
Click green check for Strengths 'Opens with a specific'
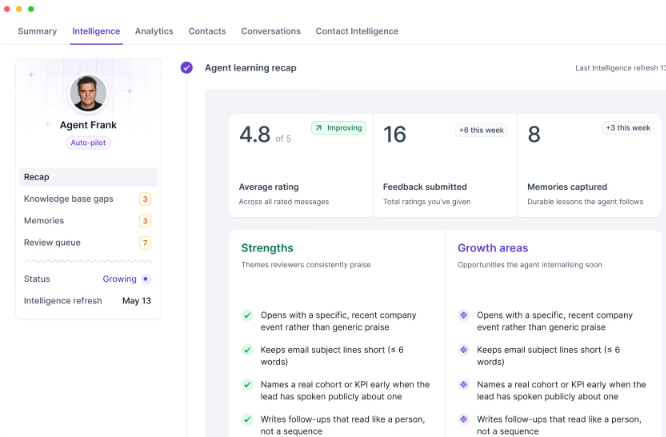click(247, 315)
